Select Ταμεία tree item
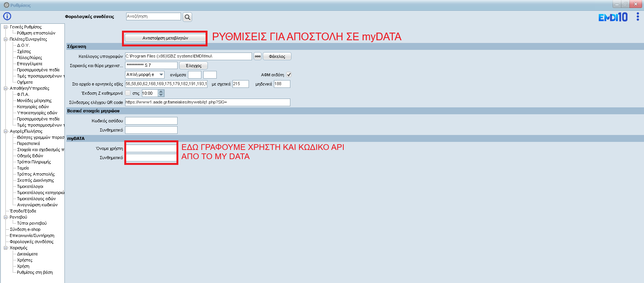644x283 pixels. (x=23, y=168)
